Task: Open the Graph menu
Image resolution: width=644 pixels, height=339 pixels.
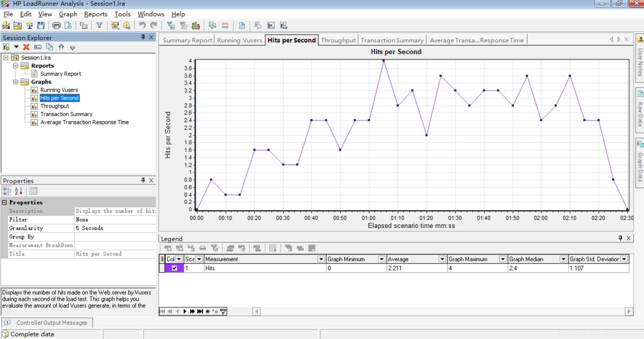Action: (x=68, y=14)
